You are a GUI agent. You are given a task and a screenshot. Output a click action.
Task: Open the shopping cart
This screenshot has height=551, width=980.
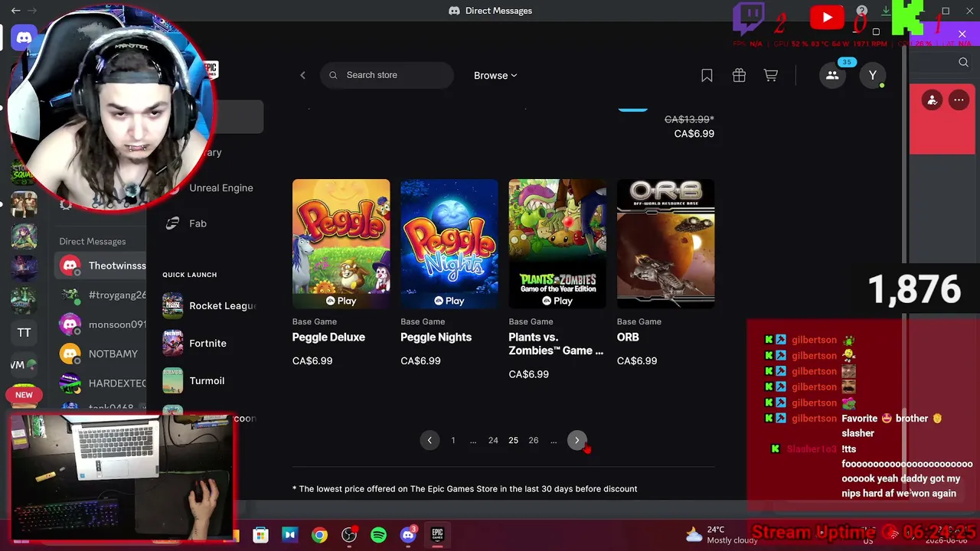coord(771,75)
